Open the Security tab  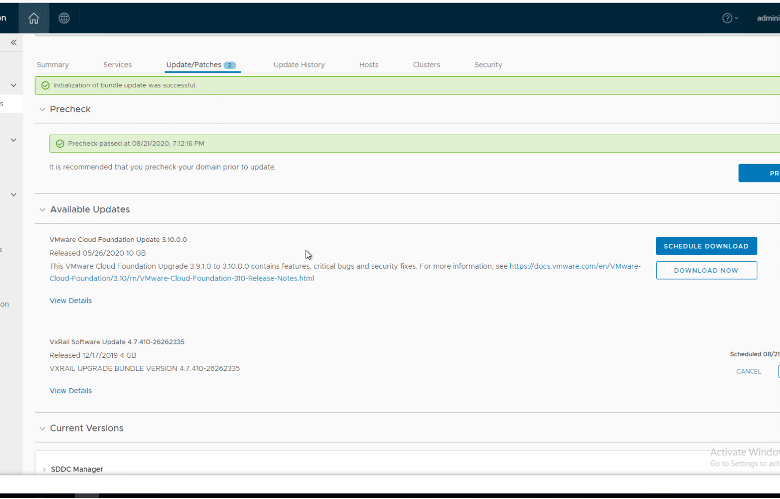tap(488, 65)
